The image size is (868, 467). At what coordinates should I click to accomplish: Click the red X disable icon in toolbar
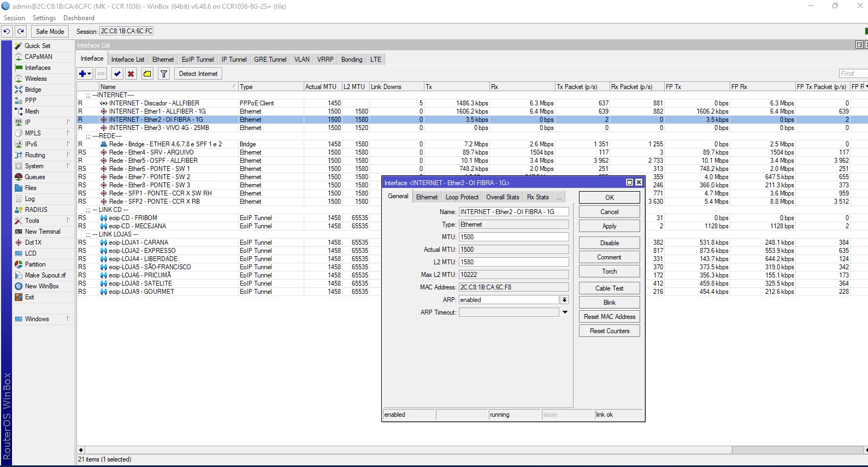131,74
